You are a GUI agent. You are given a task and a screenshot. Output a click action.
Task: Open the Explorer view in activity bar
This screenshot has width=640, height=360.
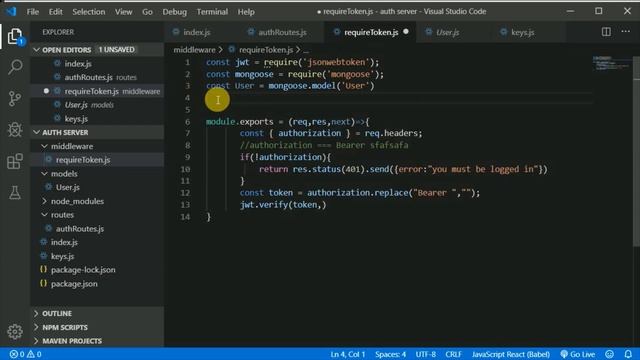[15, 36]
